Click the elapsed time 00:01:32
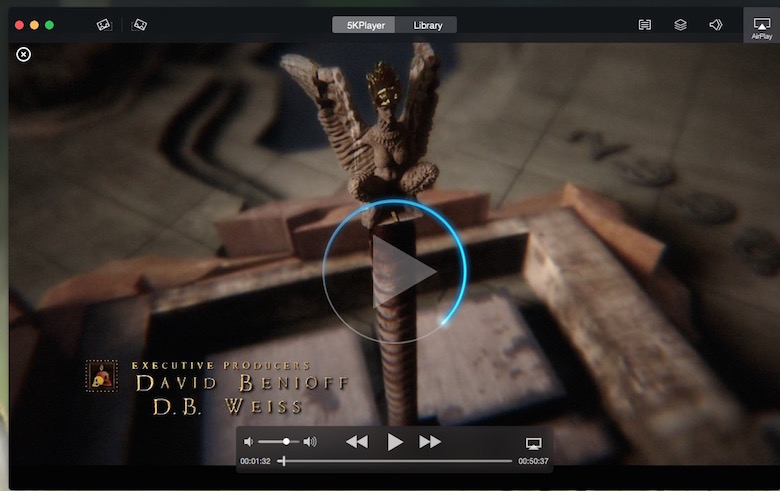This screenshot has height=491, width=780. (x=255, y=461)
